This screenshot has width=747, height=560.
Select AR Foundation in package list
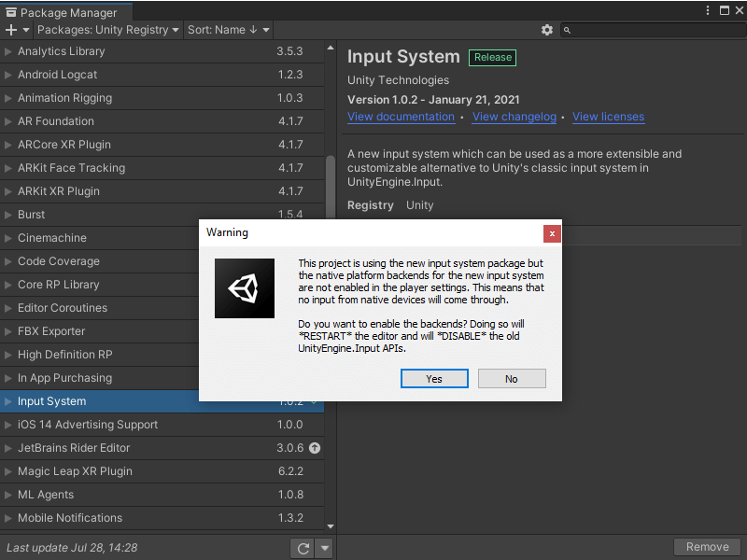point(56,121)
